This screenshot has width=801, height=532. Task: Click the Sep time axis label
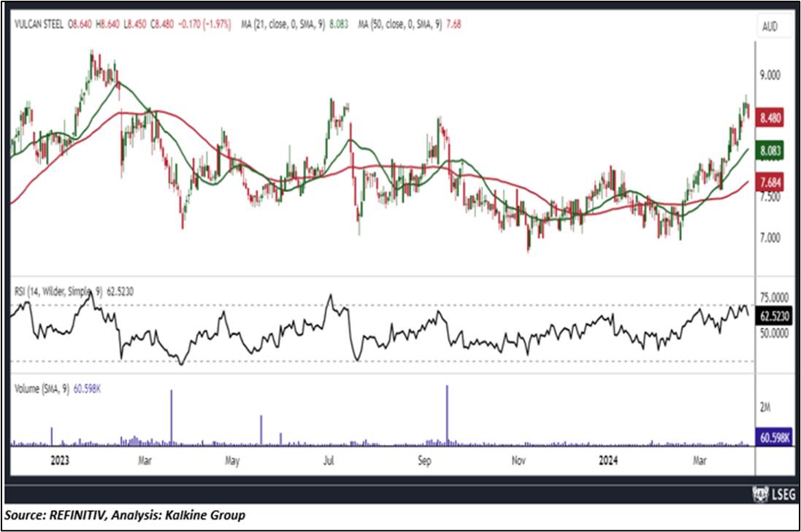tap(424, 460)
